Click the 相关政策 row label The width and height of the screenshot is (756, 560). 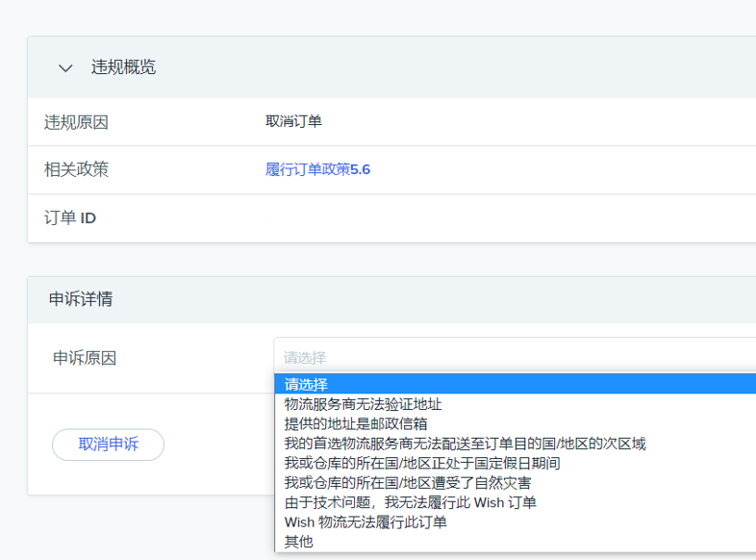(77, 169)
